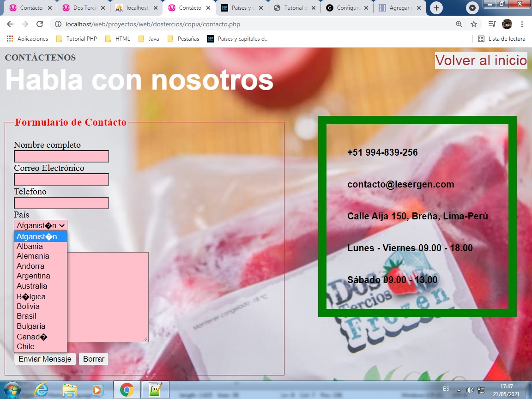The image size is (532, 399).
Task: Switch to Notepad++ in the taskbar
Action: [x=156, y=390]
